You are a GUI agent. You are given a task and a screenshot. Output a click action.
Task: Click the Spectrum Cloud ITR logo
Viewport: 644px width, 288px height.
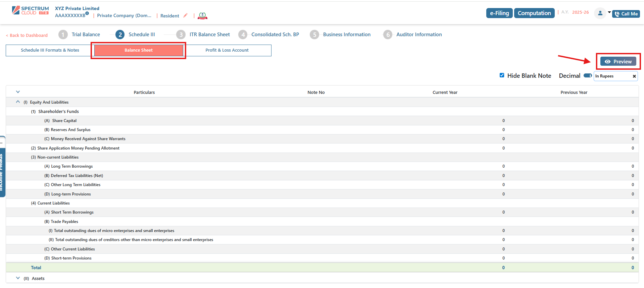tap(30, 10)
